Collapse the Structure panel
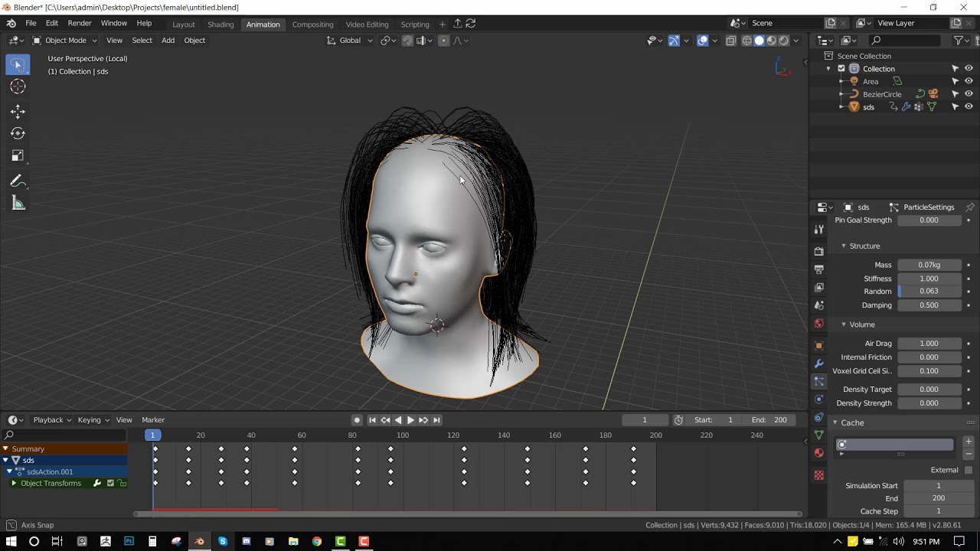The width and height of the screenshot is (980, 551). tap(844, 246)
